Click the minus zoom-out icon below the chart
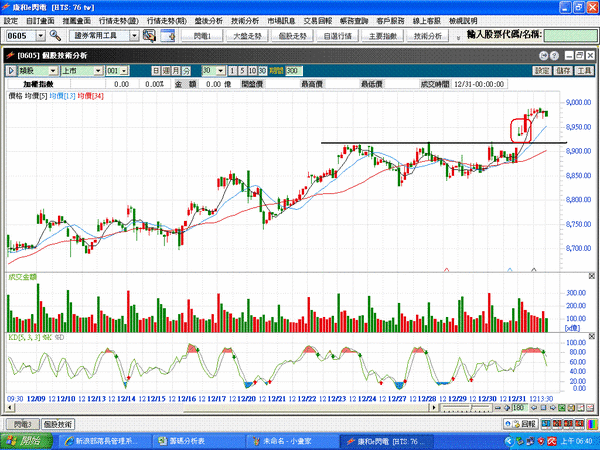 498,408
